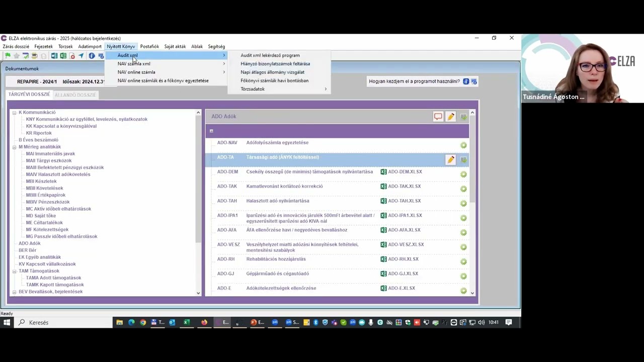644x362 pixels.
Task: Click the printer icon in toolbar
Action: point(34,56)
